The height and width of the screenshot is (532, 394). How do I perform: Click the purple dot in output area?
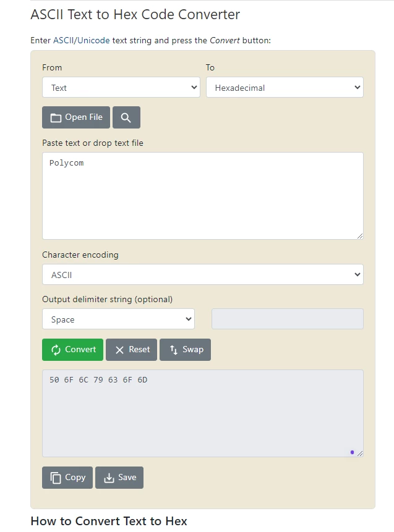(x=352, y=452)
